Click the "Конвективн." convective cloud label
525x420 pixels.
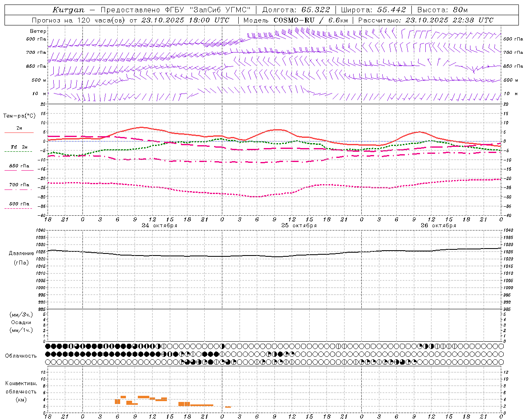[21, 383]
